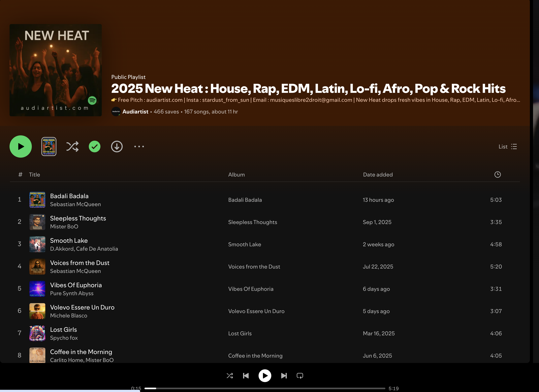539x392 pixels.
Task: Open the List view options dropdown
Action: click(x=507, y=147)
